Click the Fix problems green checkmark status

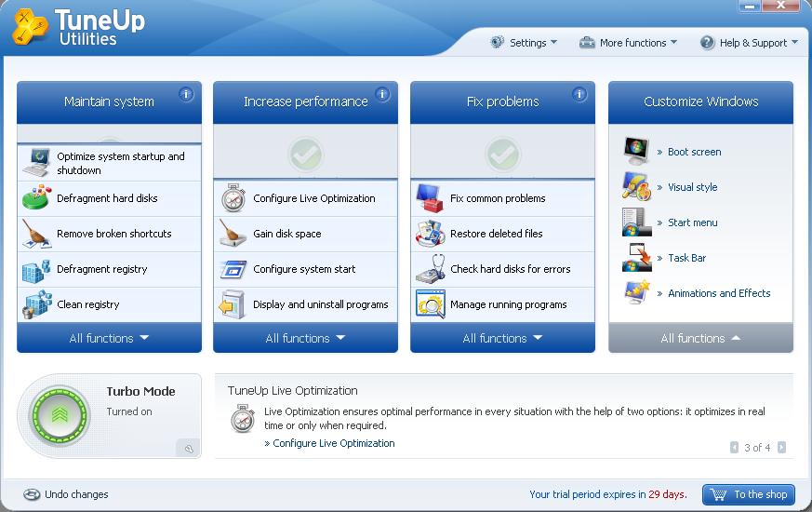point(503,154)
